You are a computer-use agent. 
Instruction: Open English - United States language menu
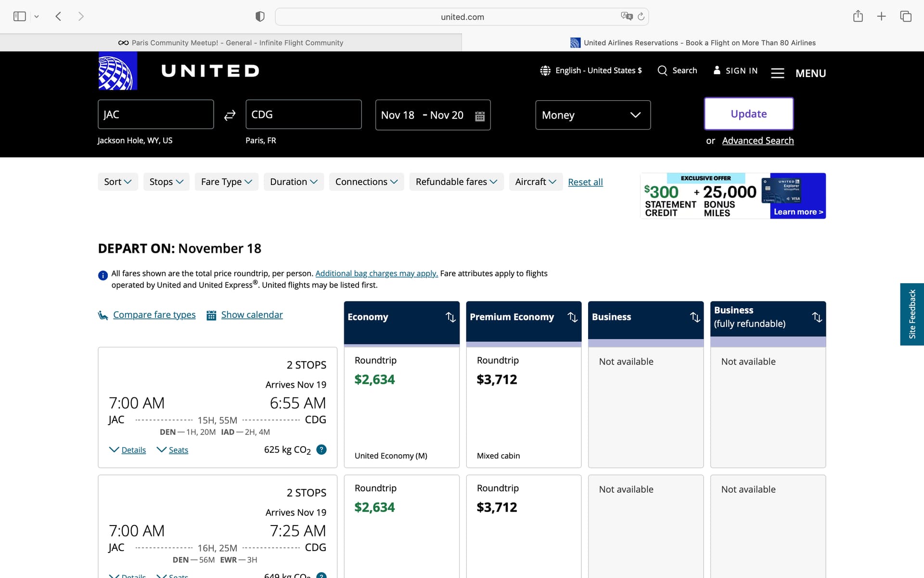click(x=591, y=70)
